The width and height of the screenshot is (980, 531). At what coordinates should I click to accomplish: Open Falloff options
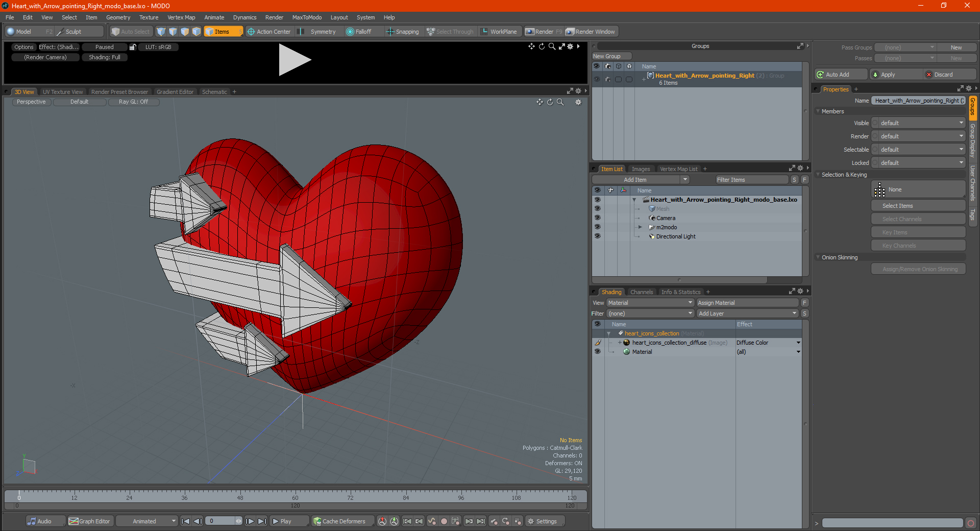pyautogui.click(x=359, y=32)
